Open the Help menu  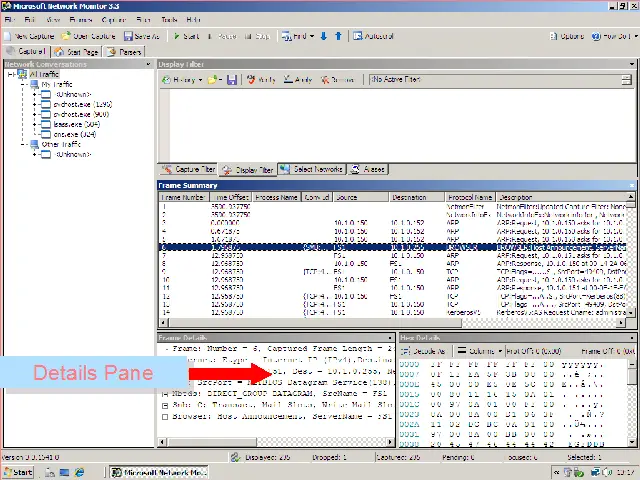pyautogui.click(x=193, y=20)
